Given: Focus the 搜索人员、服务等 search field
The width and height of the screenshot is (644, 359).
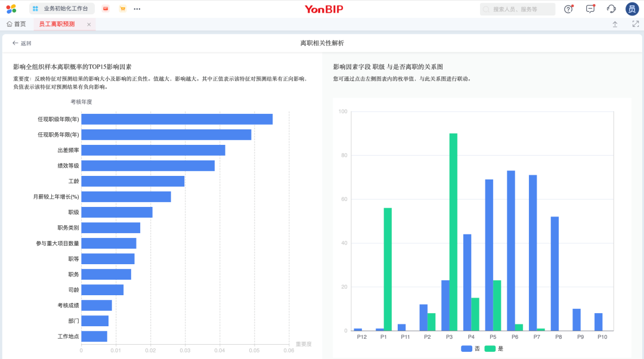Looking at the screenshot, I should coord(518,9).
